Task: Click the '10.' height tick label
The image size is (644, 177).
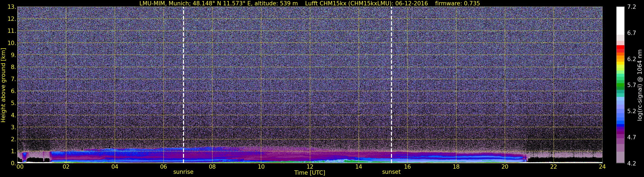Action: pos(12,43)
